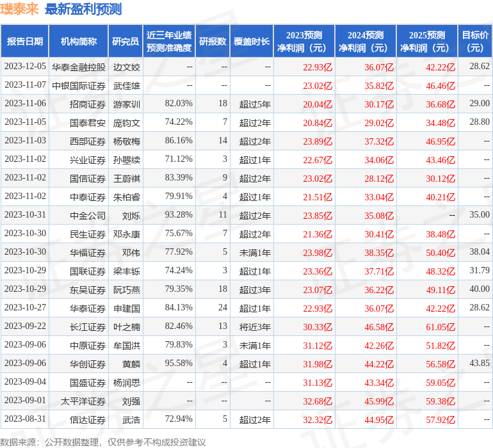Select the 目标价 column header
This screenshot has width=493, height=448.
click(x=475, y=41)
